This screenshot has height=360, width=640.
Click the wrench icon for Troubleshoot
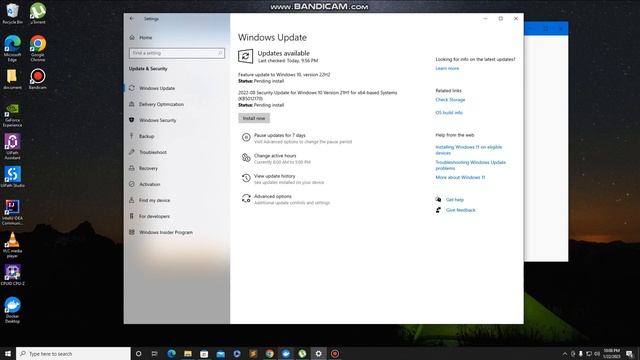[131, 152]
